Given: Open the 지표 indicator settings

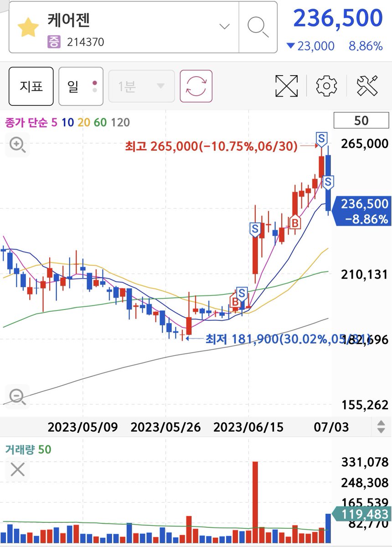Looking at the screenshot, I should [x=31, y=86].
